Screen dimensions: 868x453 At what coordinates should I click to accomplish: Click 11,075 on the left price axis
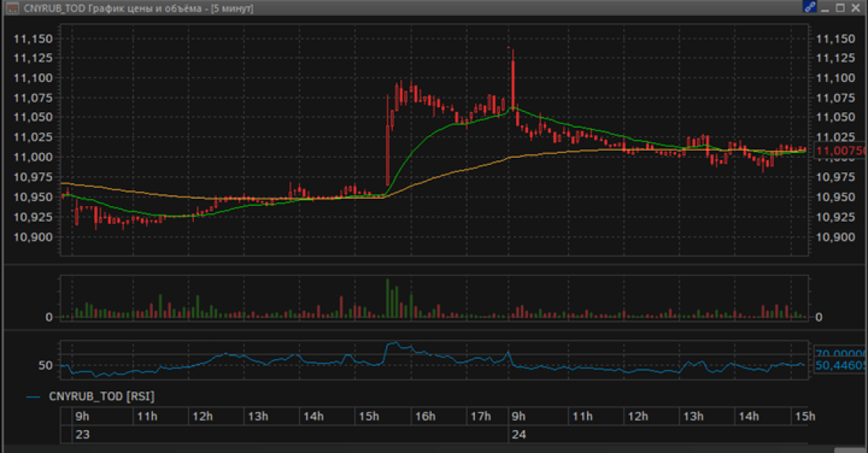[33, 98]
